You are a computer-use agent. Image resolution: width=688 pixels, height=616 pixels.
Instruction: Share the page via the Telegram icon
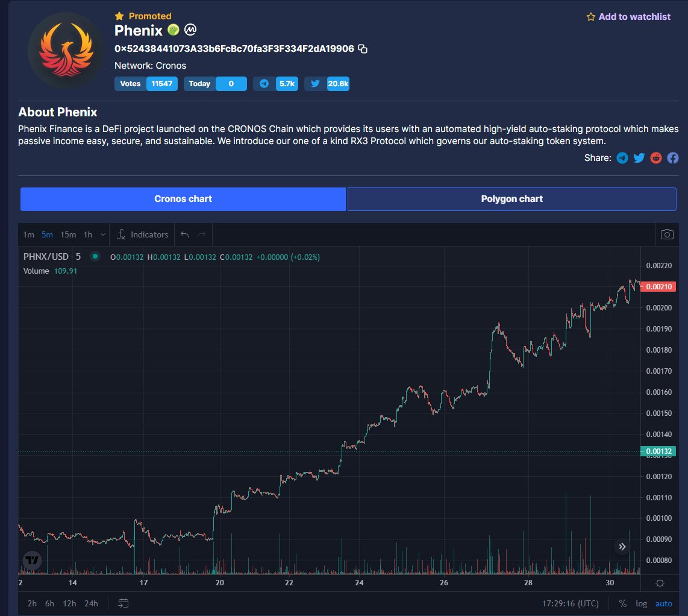pyautogui.click(x=622, y=158)
